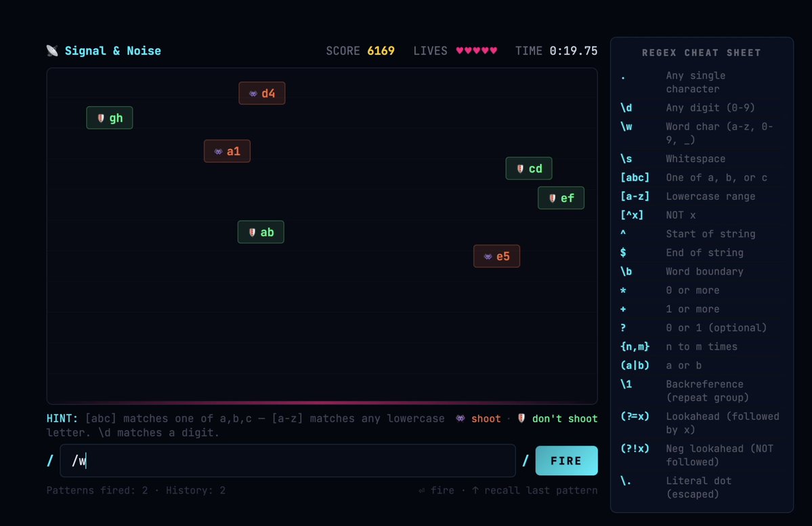Click the invader icon on e5
This screenshot has height=526, width=812.
point(488,257)
